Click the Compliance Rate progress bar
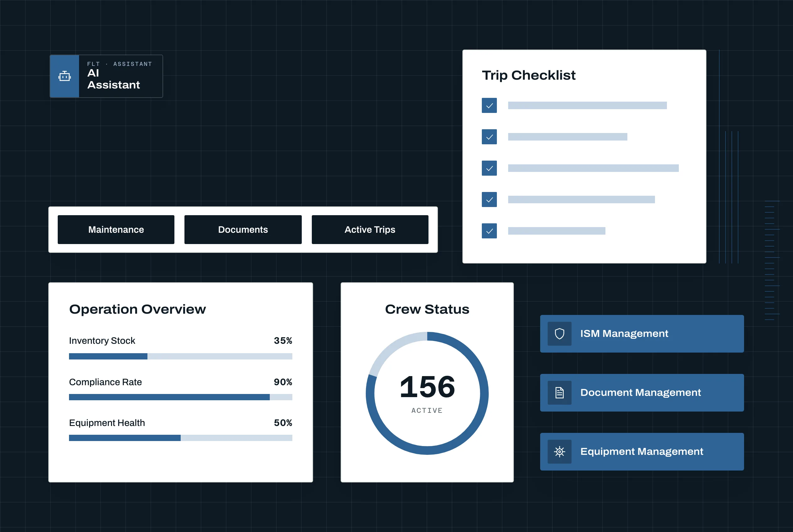 point(180,397)
